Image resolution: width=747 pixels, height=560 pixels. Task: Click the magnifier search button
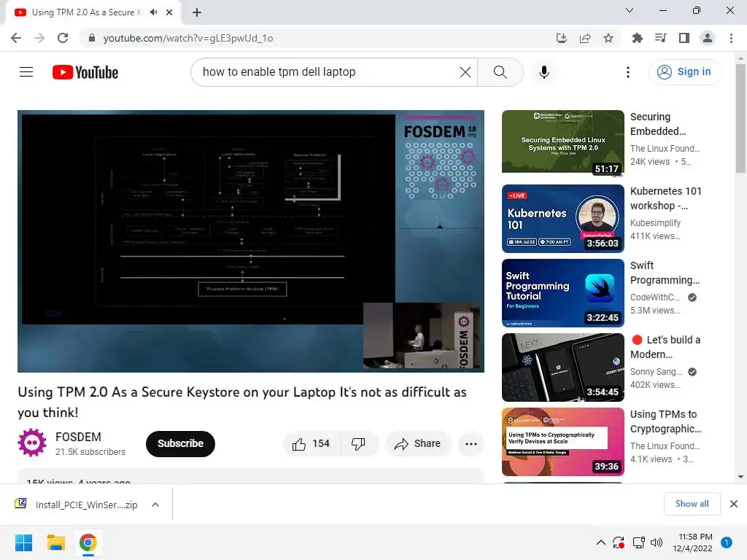[x=500, y=72]
